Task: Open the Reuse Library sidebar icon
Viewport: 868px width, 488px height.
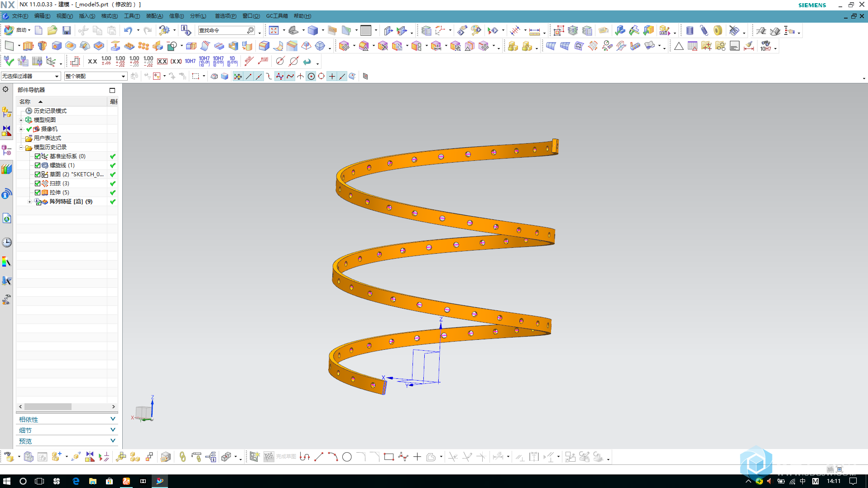Action: click(x=6, y=169)
